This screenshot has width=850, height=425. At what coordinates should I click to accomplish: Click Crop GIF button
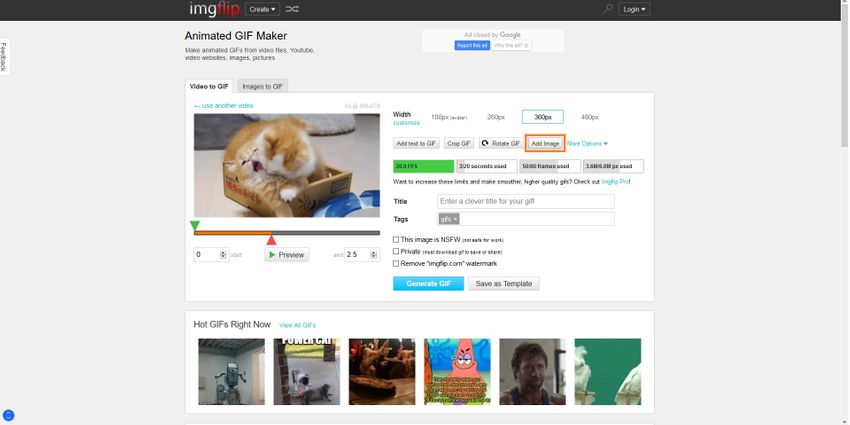[459, 144]
